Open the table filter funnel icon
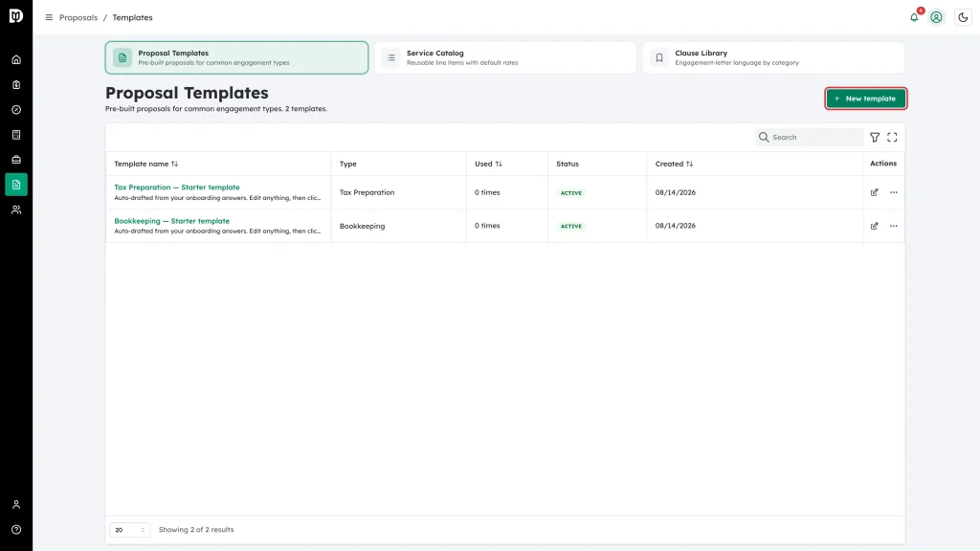Viewport: 980px width, 551px height. [875, 138]
